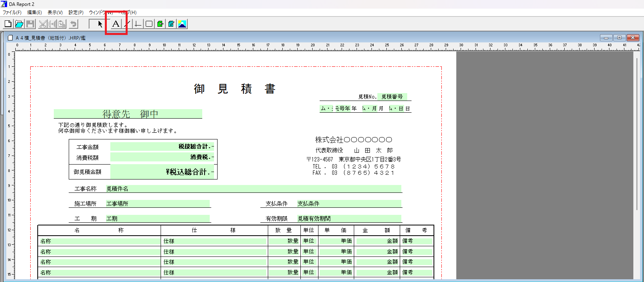The image size is (644, 282).
Task: Open the 編集(E) menu
Action: (34, 13)
